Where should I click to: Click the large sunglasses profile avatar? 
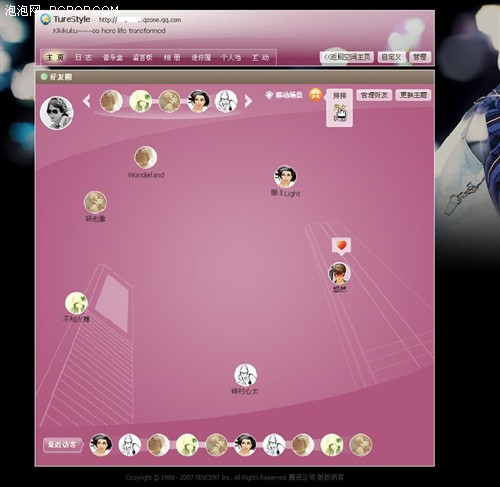[57, 113]
